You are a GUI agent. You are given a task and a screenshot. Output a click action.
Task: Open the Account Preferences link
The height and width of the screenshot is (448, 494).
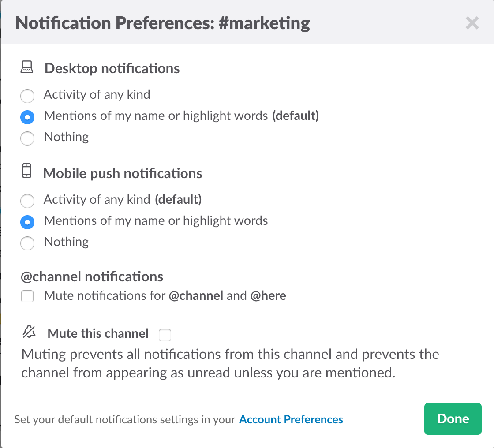point(291,419)
